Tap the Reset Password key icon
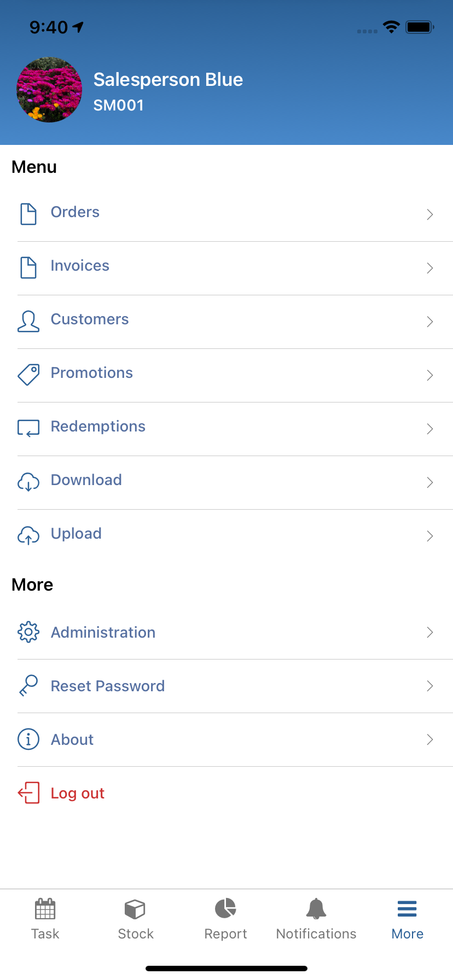 pos(28,686)
